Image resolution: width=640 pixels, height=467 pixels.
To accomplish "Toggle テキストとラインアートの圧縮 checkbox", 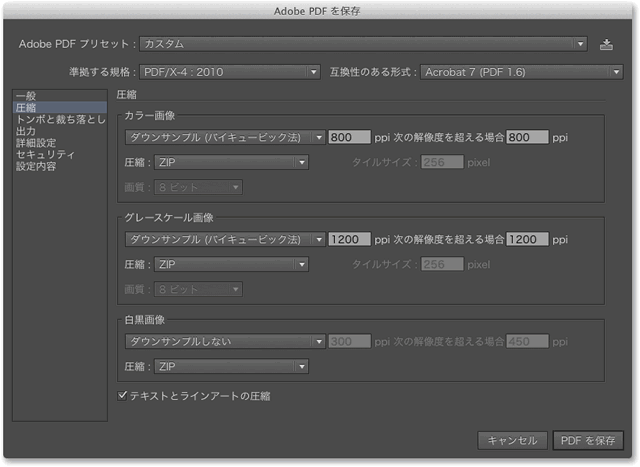I will (123, 396).
